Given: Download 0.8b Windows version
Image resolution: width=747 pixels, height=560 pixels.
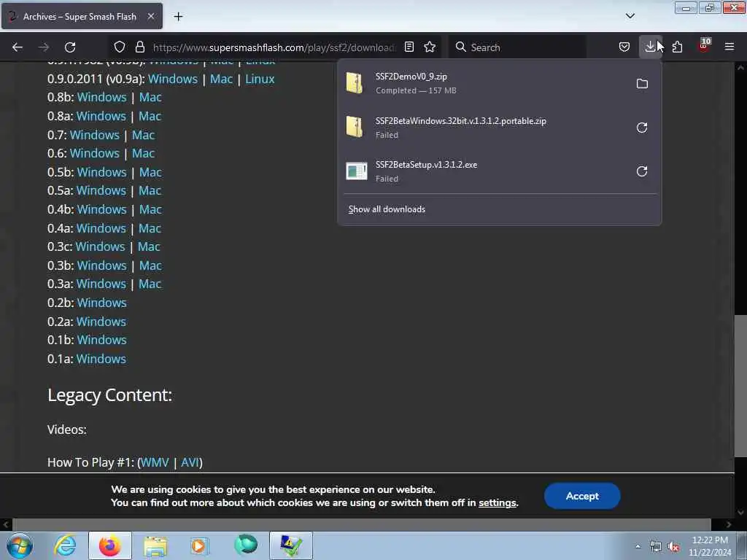Looking at the screenshot, I should click(101, 97).
